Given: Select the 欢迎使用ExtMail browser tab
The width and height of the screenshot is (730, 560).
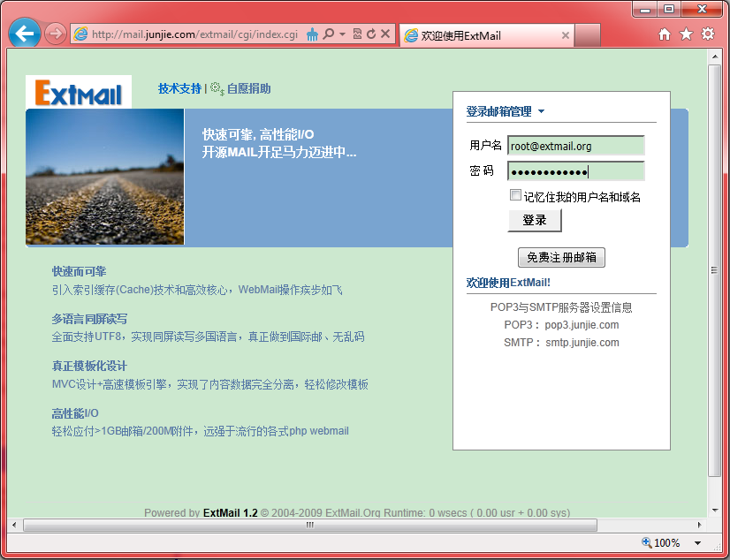Looking at the screenshot, I should tap(486, 35).
